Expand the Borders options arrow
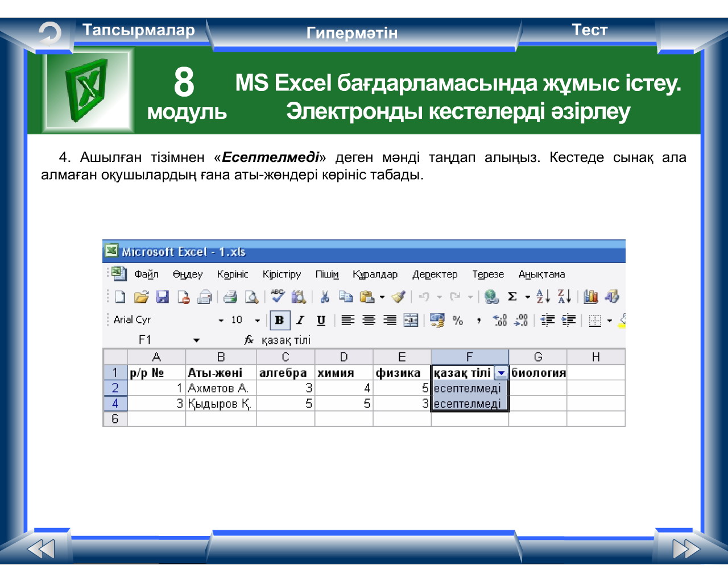The width and height of the screenshot is (728, 582). (609, 321)
